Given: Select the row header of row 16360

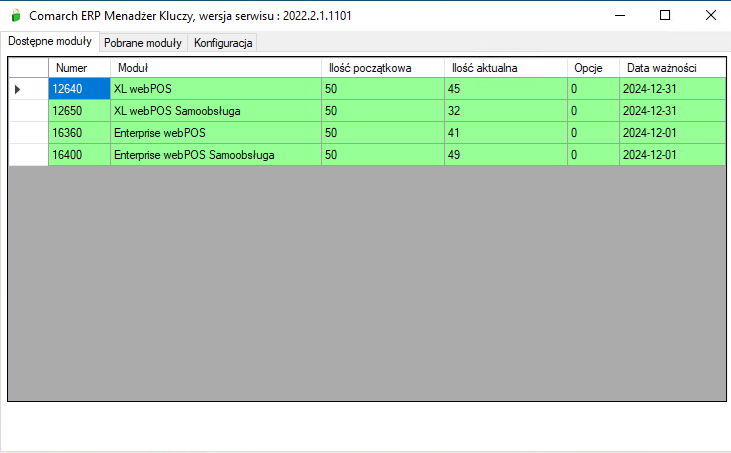Looking at the screenshot, I should pyautogui.click(x=28, y=133).
